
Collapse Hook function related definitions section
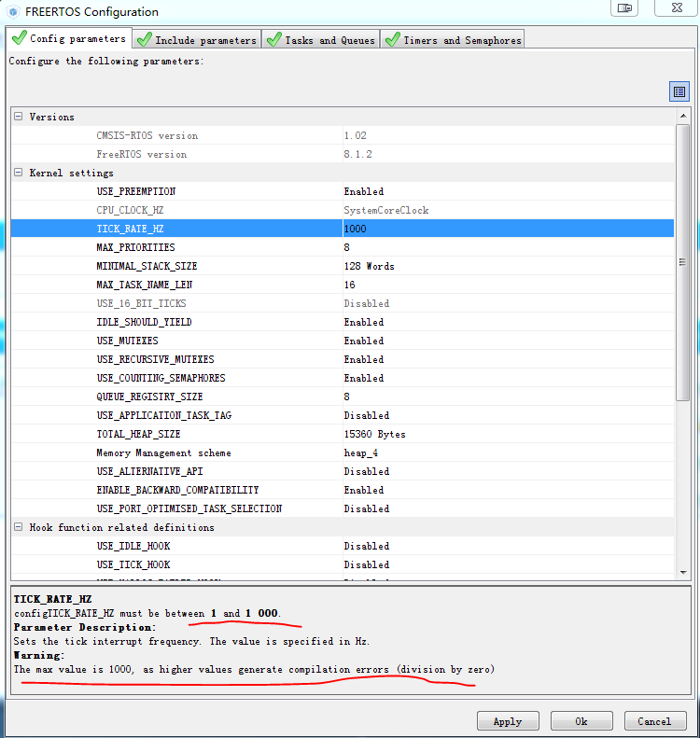[18, 526]
